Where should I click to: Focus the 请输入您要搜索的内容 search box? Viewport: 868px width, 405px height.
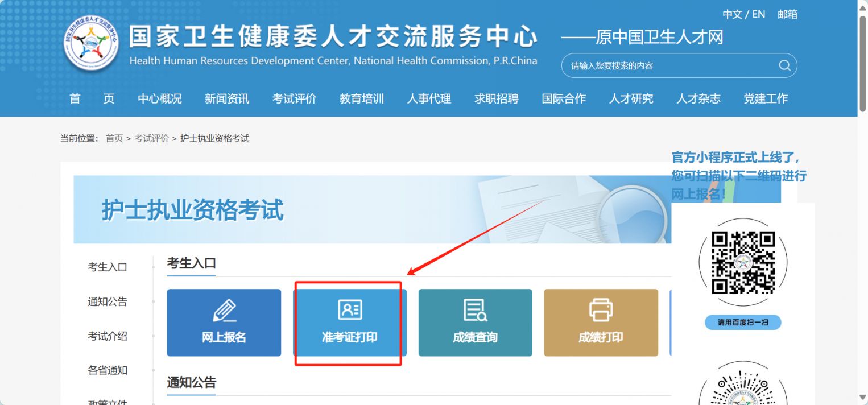click(679, 65)
